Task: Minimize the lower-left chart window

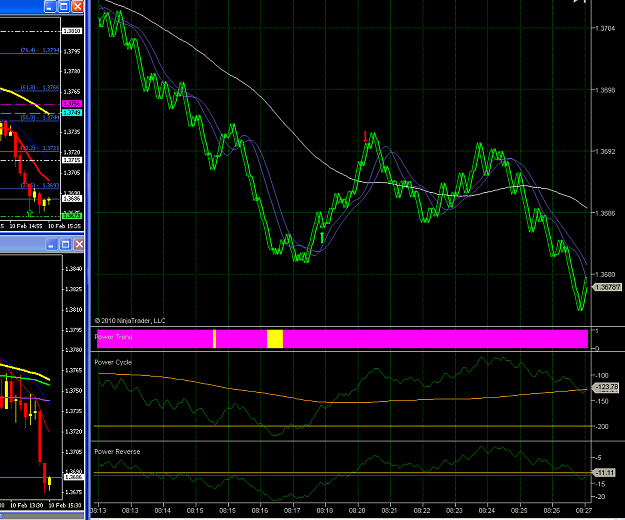Action: [x=51, y=244]
